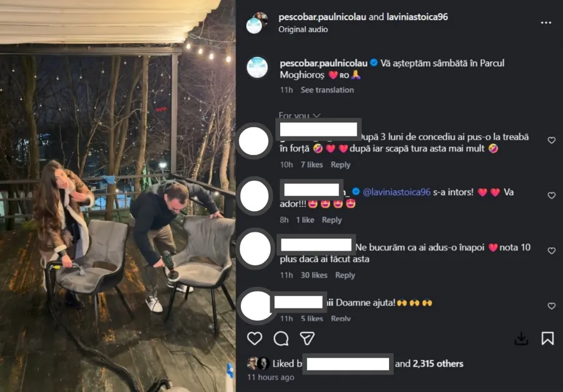Open the three-dot more options menu
Screen dimensions: 563x392
click(x=545, y=23)
